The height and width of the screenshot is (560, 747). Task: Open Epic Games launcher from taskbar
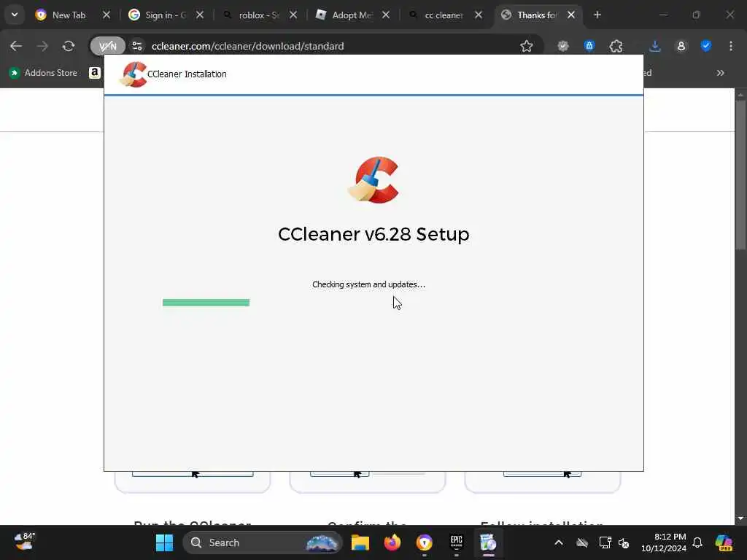point(457,542)
